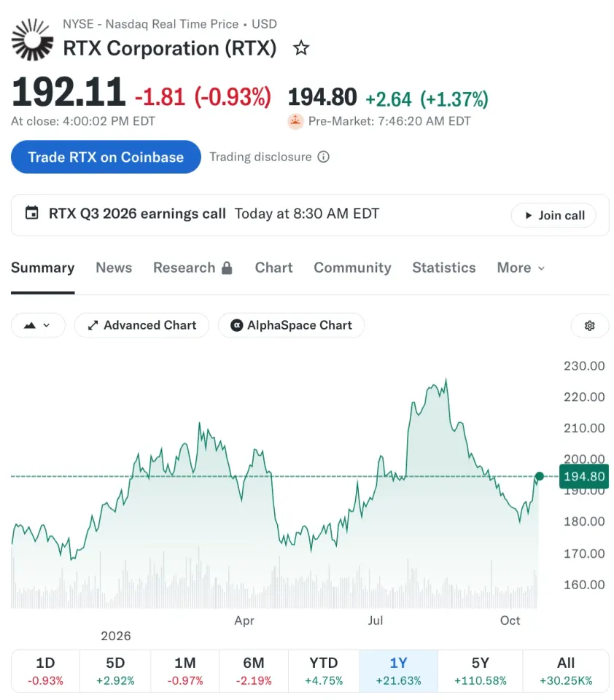Click the Apr x-axis label
The image size is (614, 700).
[244, 621]
